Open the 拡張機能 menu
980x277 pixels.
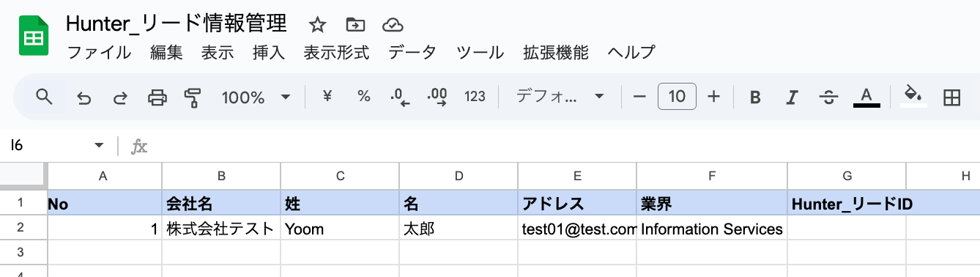[556, 53]
